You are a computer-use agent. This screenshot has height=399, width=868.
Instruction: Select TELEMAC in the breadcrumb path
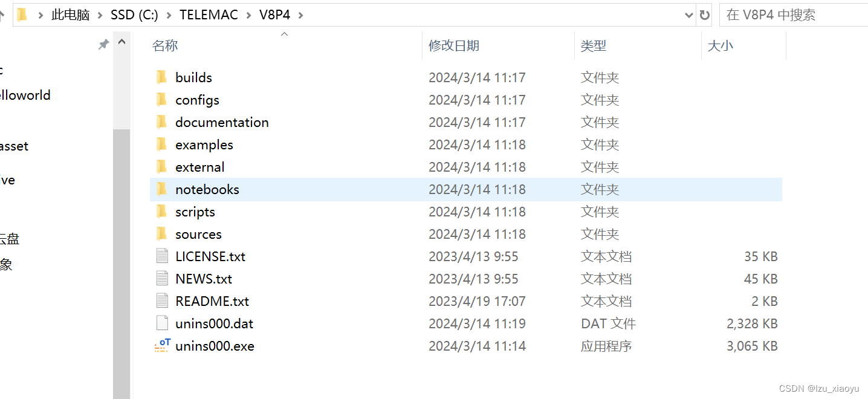(x=209, y=15)
